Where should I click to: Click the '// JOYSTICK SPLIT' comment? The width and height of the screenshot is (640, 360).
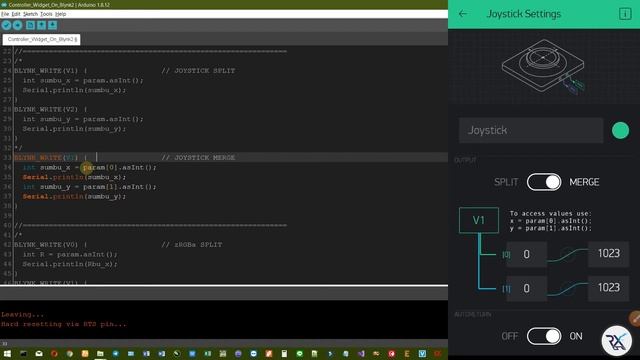198,71
